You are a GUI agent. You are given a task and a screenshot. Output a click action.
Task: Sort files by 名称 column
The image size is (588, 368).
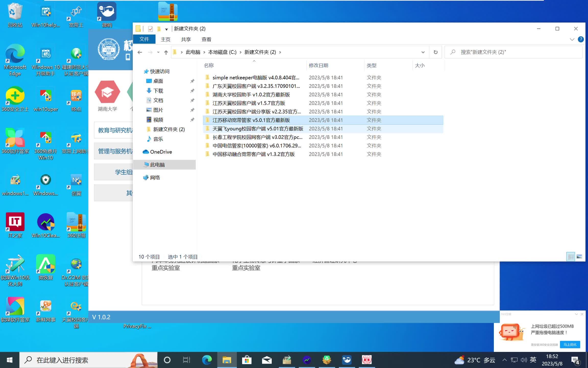(x=254, y=65)
